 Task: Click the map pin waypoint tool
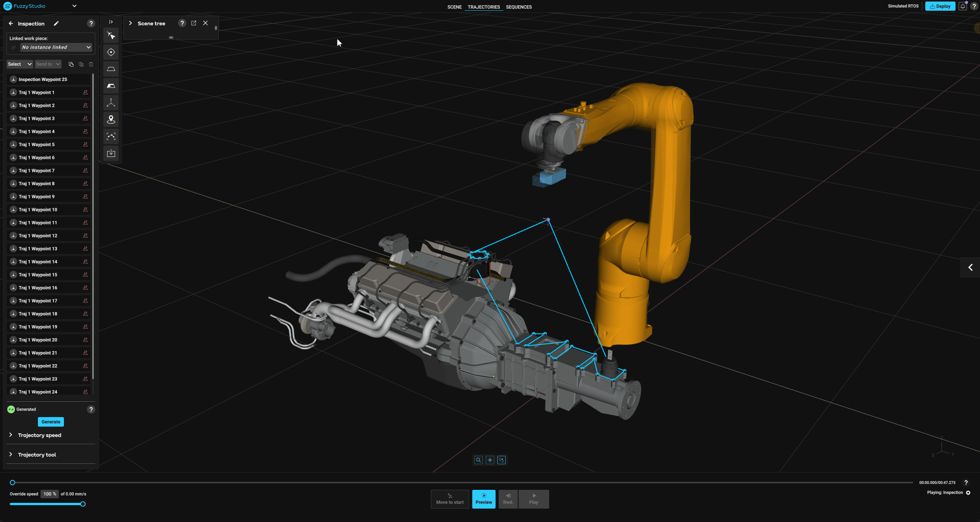[111, 119]
